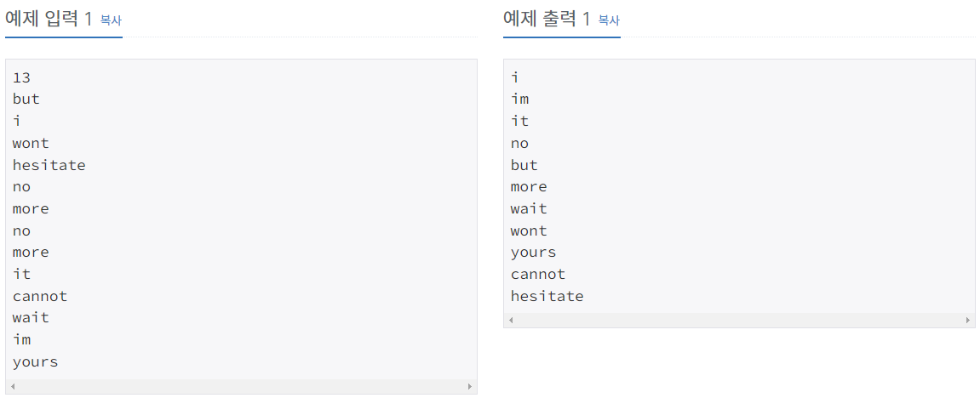
Task: Click the 복사 link beside 예제 출력 1
Action: [x=609, y=20]
